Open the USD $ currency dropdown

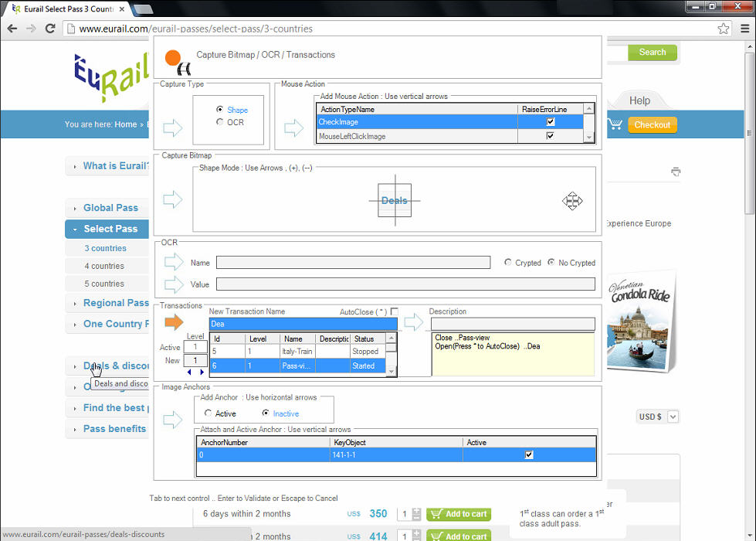tap(673, 417)
